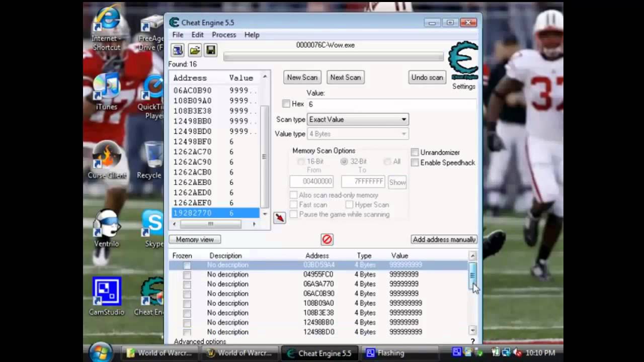644x362 pixels.
Task: Click the Address column header in found list
Action: pos(190,78)
